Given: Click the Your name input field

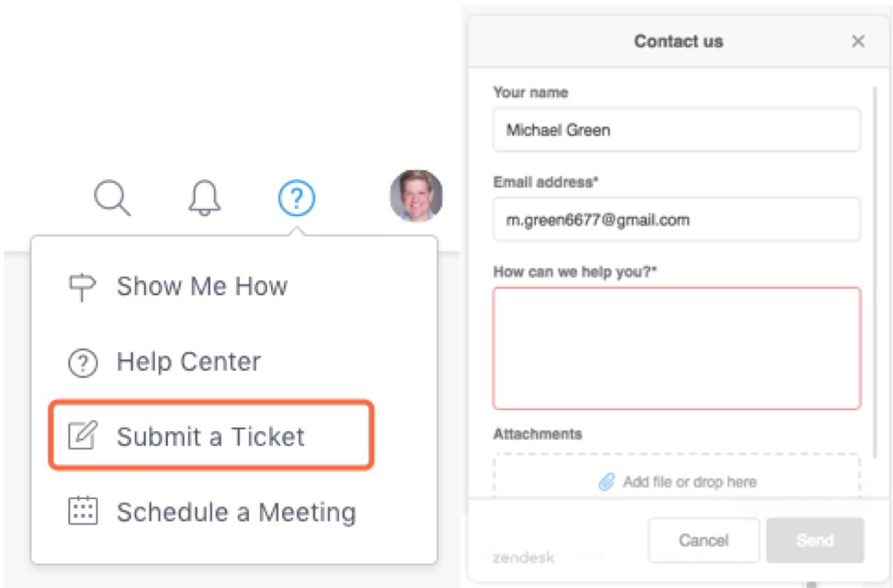Looking at the screenshot, I should pyautogui.click(x=676, y=130).
